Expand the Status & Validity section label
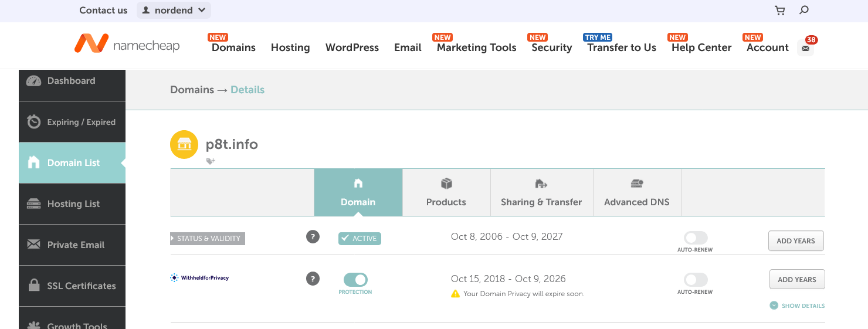Image resolution: width=868 pixels, height=329 pixels. [x=208, y=239]
